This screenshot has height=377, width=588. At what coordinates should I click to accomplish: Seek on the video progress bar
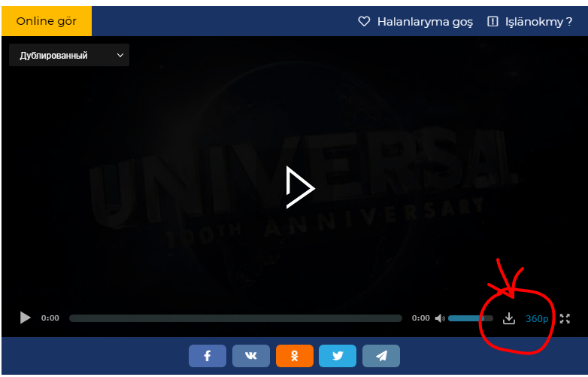(235, 318)
